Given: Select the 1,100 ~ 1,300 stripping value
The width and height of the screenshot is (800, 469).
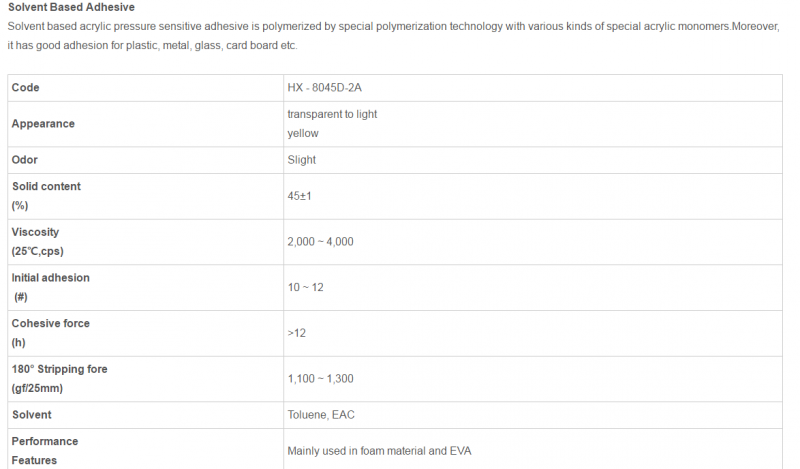Looking at the screenshot, I should click(x=320, y=379).
